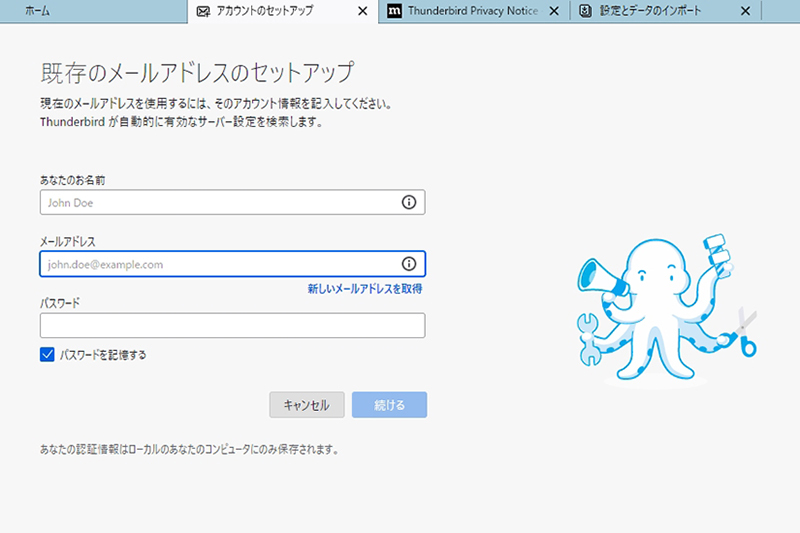Toggle the パスワードを記憶する checkbox
The image size is (800, 533).
[x=47, y=354]
